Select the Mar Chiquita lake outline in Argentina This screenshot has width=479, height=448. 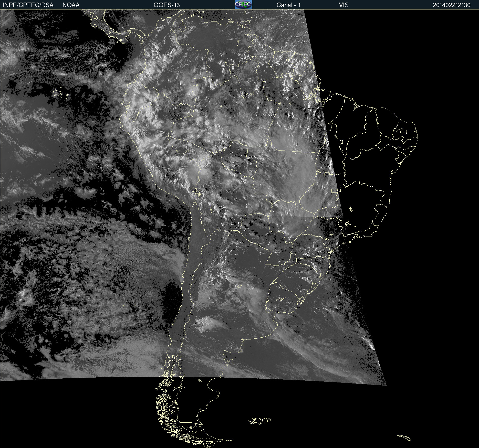click(239, 286)
